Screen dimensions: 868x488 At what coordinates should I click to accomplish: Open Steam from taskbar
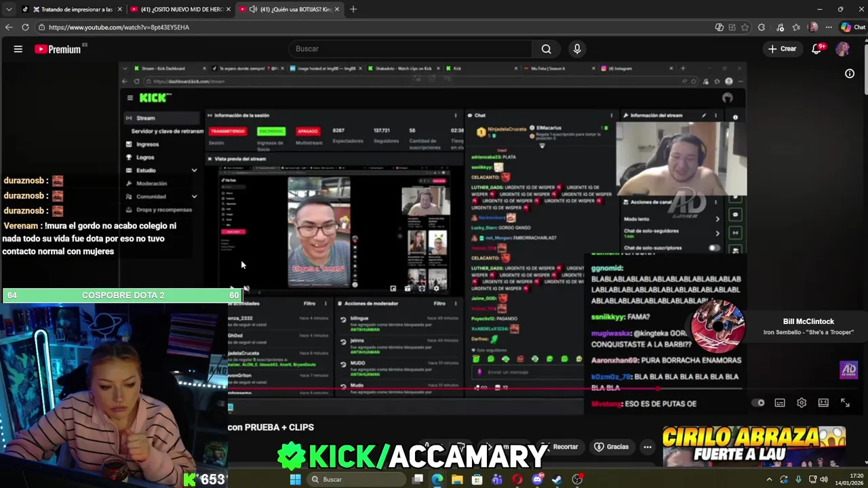(557, 479)
